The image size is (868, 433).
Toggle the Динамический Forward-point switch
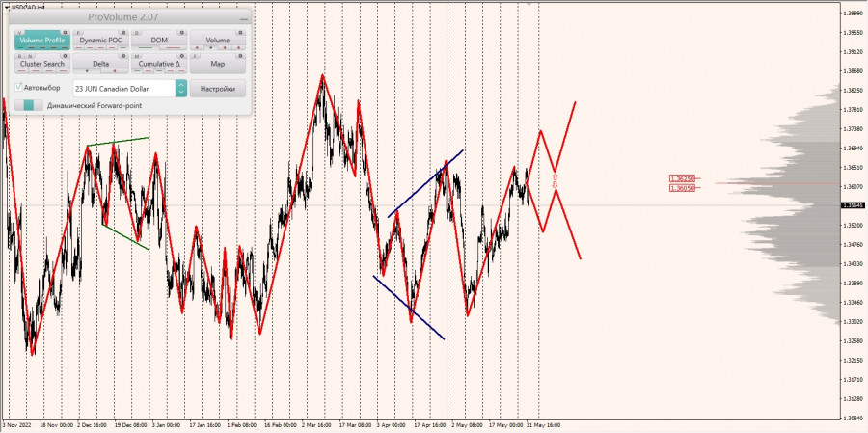pyautogui.click(x=28, y=105)
